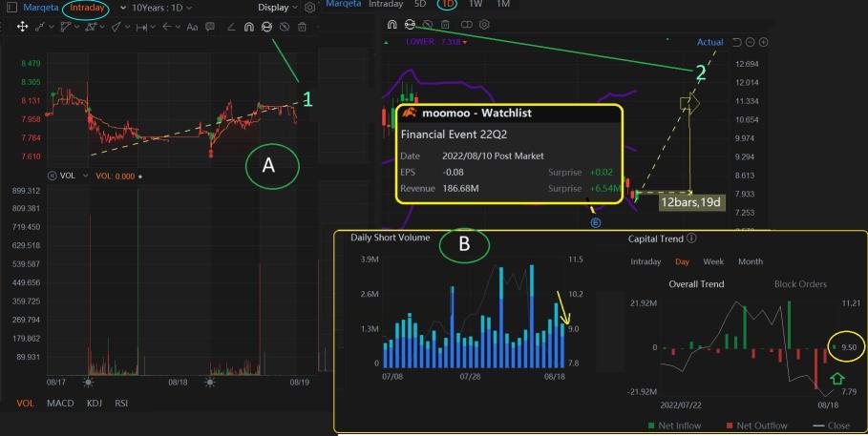Toggle magnet snap in left chart toolbar

(x=249, y=27)
